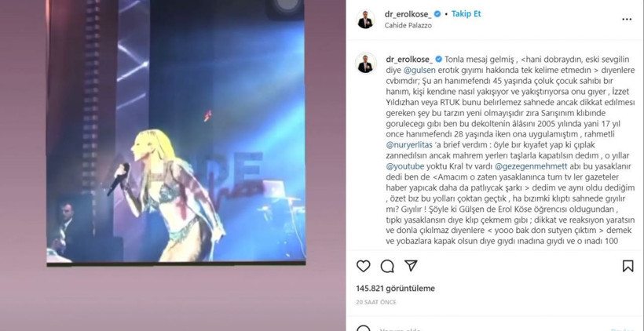Click the 20 SAAT ÖNCE timestamp

[376, 302]
